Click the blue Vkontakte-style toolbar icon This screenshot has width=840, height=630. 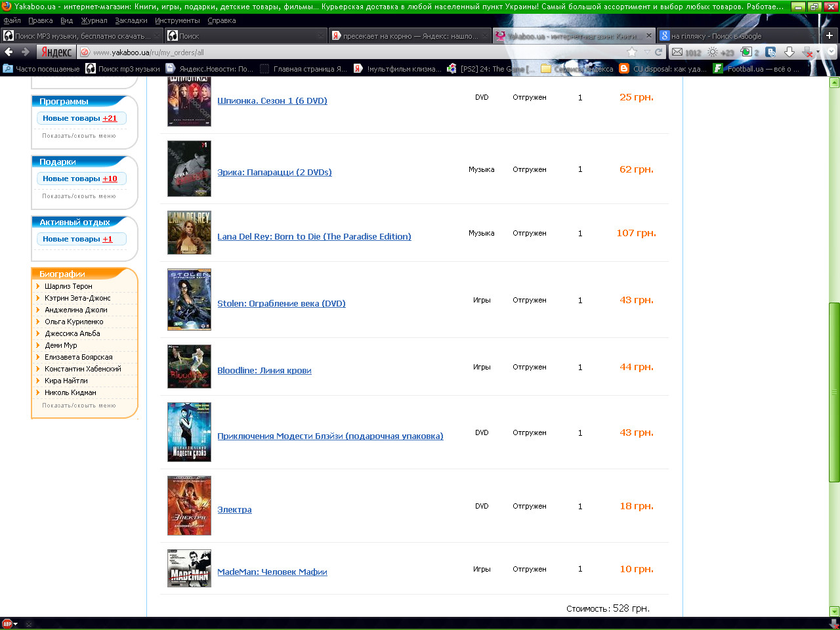(771, 52)
